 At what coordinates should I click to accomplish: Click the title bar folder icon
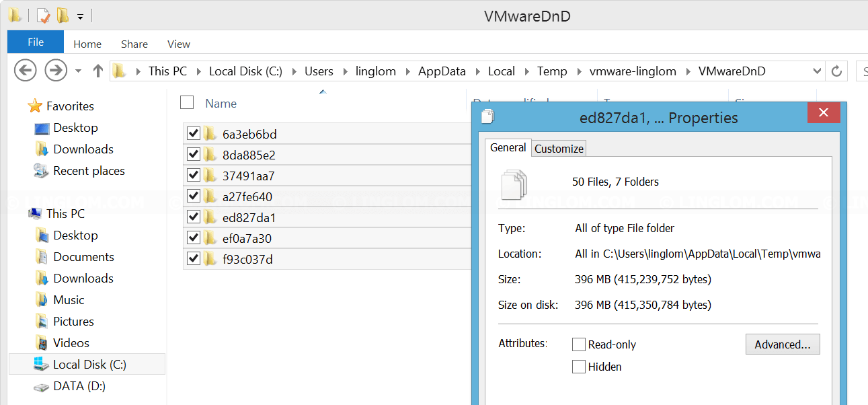tap(15, 15)
